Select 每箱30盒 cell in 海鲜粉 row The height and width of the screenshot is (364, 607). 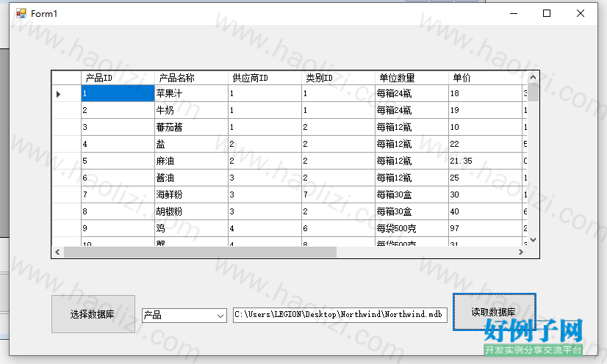point(412,194)
